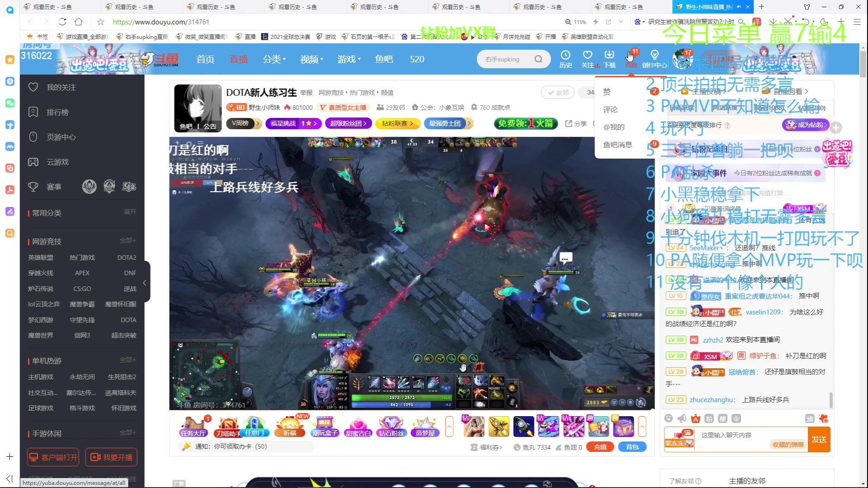The width and height of the screenshot is (868, 488).
Task: Click the 甜蜜告白 sweet confession icon
Action: [358, 427]
